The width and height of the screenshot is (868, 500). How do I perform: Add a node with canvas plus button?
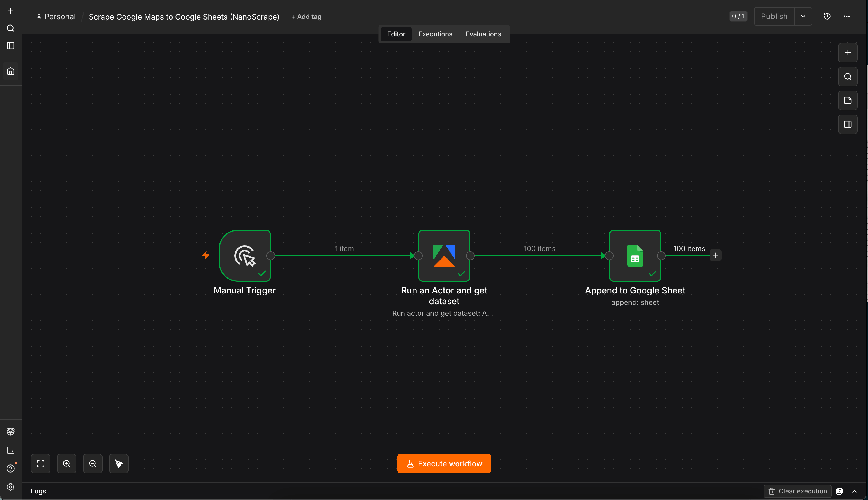point(848,53)
